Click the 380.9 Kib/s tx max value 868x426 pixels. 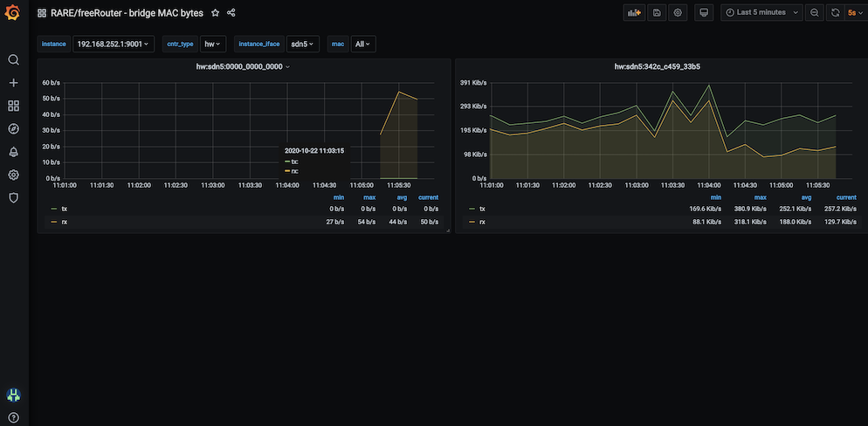[x=751, y=209]
